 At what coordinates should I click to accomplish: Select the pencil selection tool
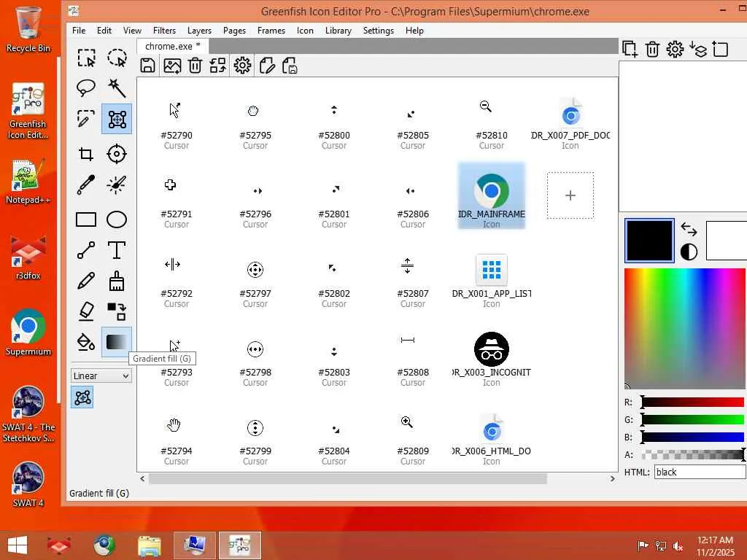pos(86,119)
